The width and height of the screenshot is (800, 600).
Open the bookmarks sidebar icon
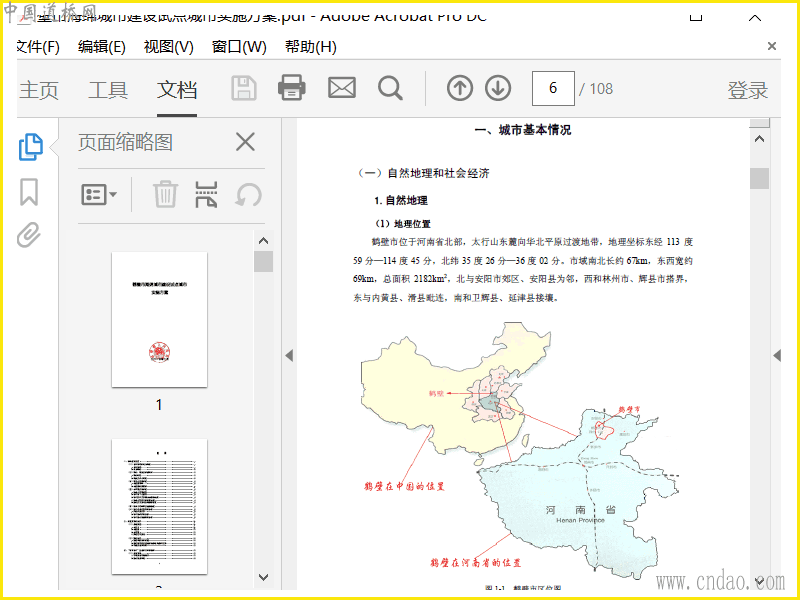[x=29, y=192]
